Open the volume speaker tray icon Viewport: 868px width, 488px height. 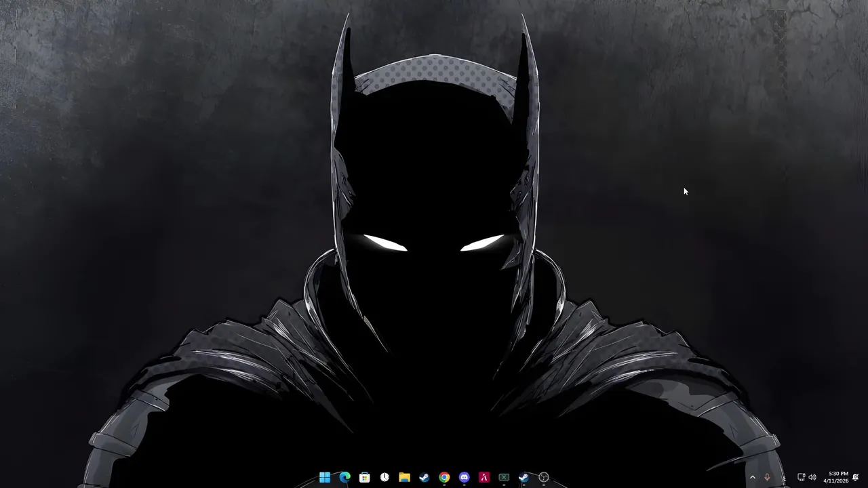pos(812,477)
